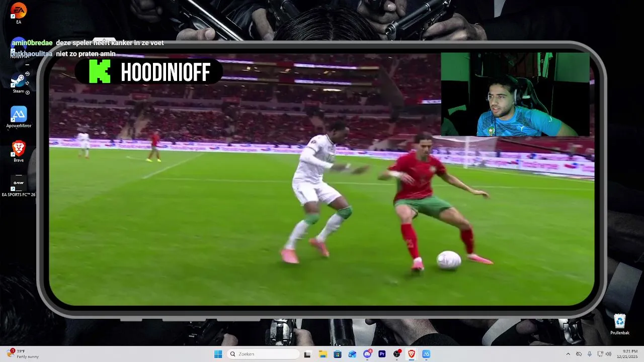Click the username amin0bredae in chat
Image resolution: width=644 pixels, height=362 pixels.
[x=32, y=43]
